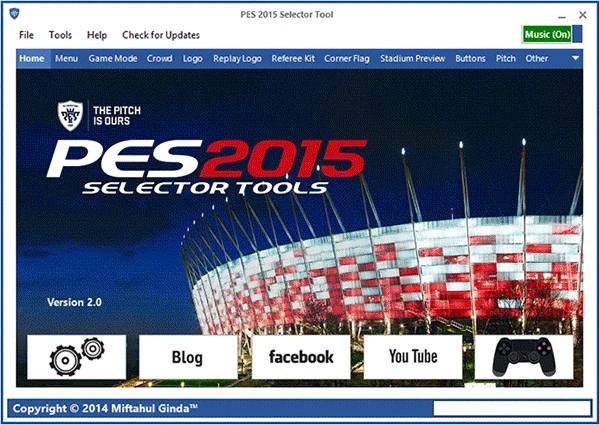Image resolution: width=600 pixels, height=425 pixels.
Task: Select the Crowd tab
Action: click(x=159, y=59)
